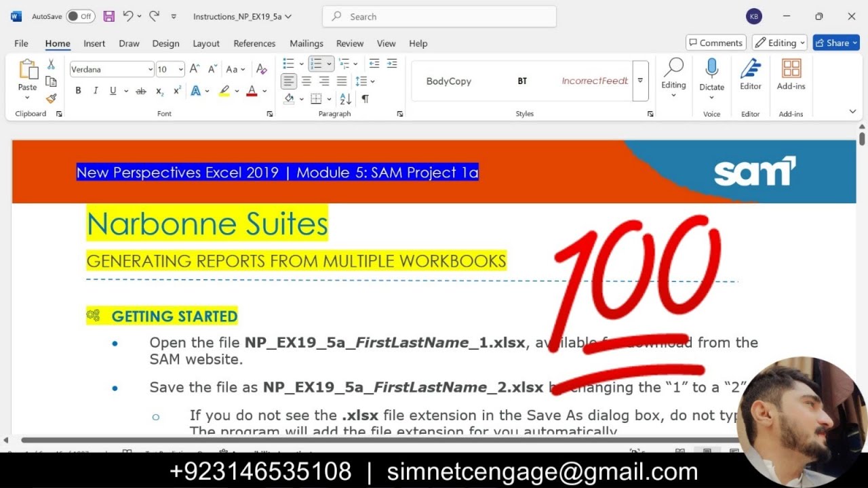Screen dimensions: 868x488
Task: Open the font name Verdana dropdown
Action: pyautogui.click(x=150, y=69)
